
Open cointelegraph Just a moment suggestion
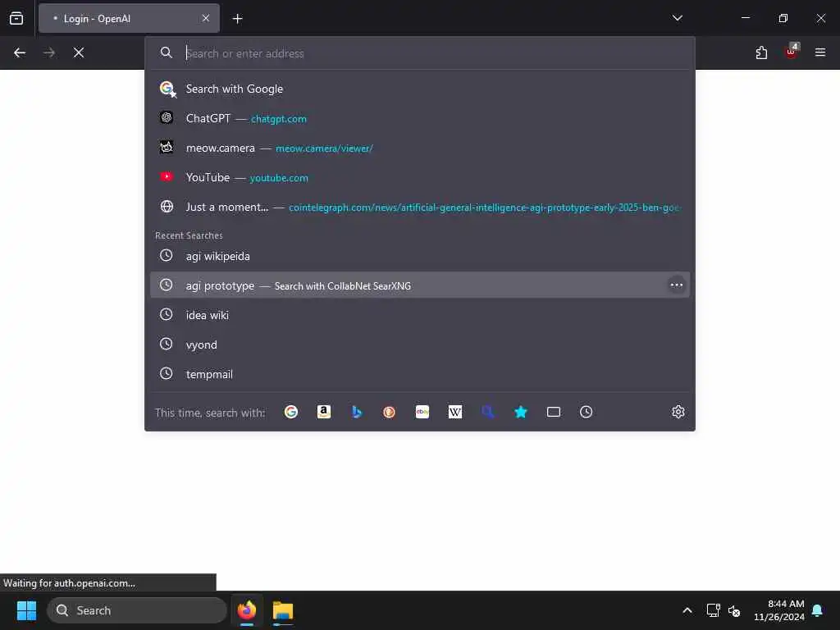coord(420,207)
